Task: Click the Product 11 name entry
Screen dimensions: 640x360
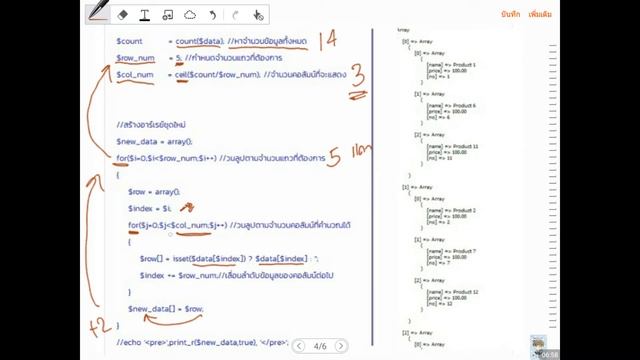Action: click(452, 147)
